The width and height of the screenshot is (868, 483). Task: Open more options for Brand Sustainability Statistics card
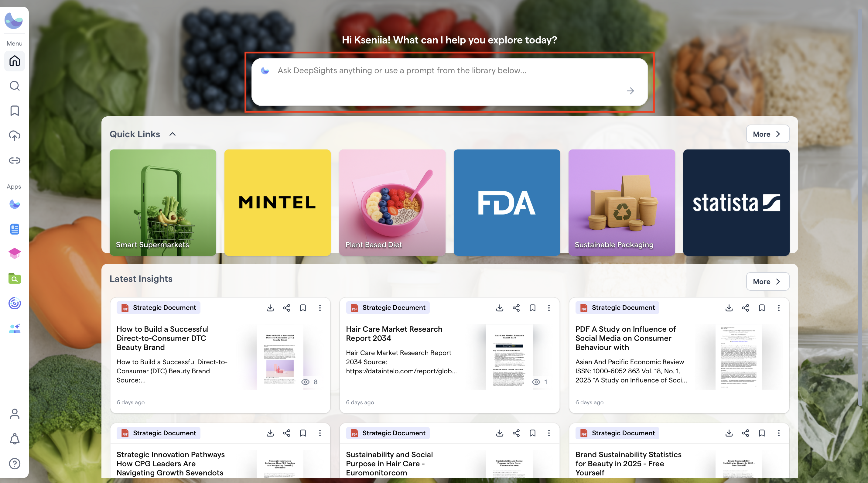click(x=779, y=433)
